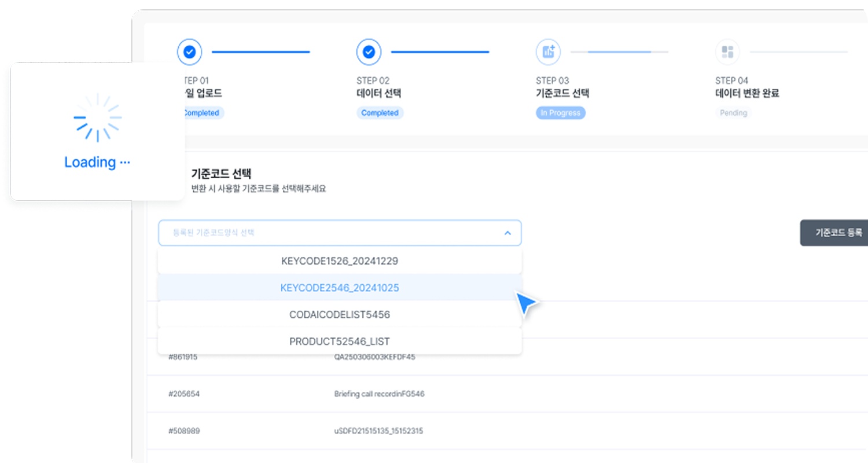Screen dimensions: 868x463
Task: Click the 데이터 변환 완료 step label
Action: coord(747,93)
